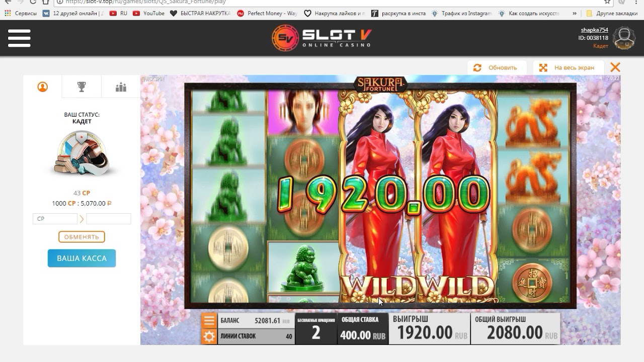The height and width of the screenshot is (362, 644).
Task: Click the SlotV Online Casino logo
Action: pos(321,38)
